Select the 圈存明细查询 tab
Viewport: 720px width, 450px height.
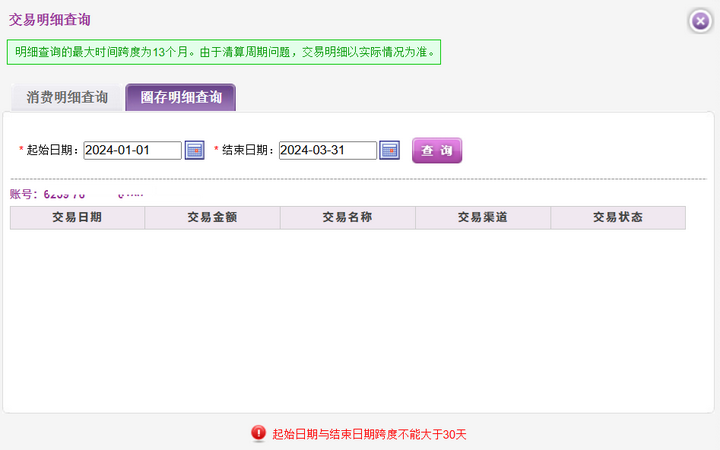point(181,98)
